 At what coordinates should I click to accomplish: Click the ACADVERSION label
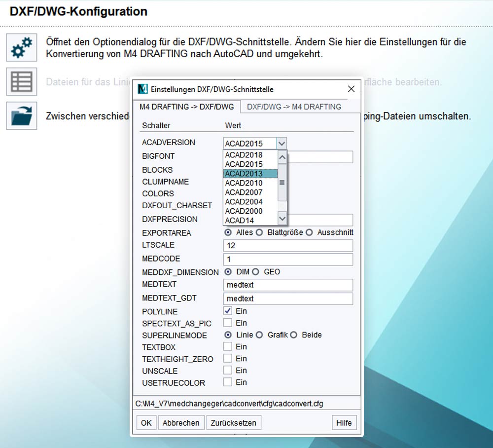(x=169, y=142)
